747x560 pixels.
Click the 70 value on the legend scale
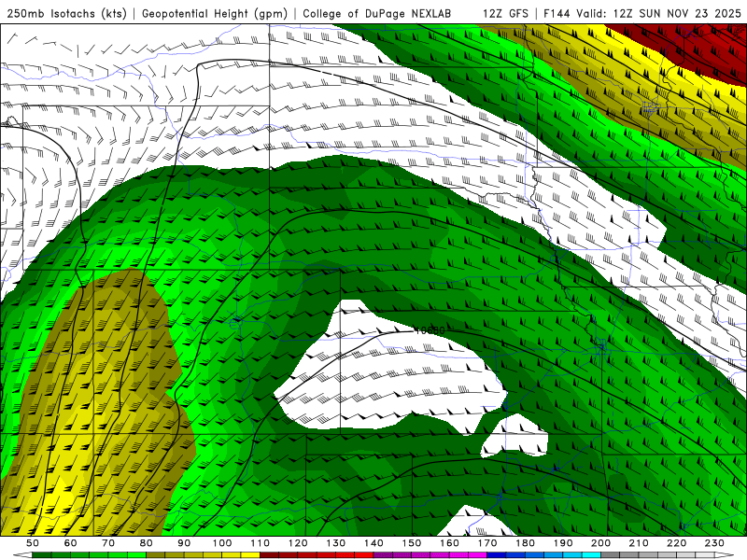[108, 543]
